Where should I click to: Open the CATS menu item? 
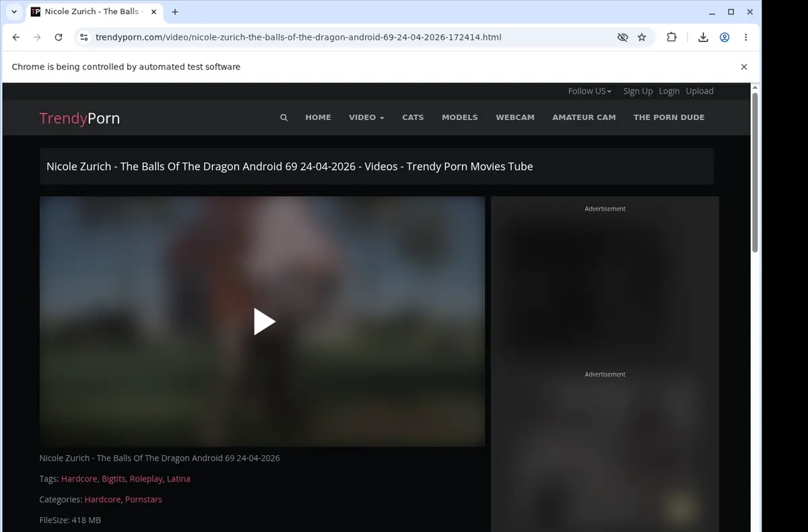(x=413, y=117)
